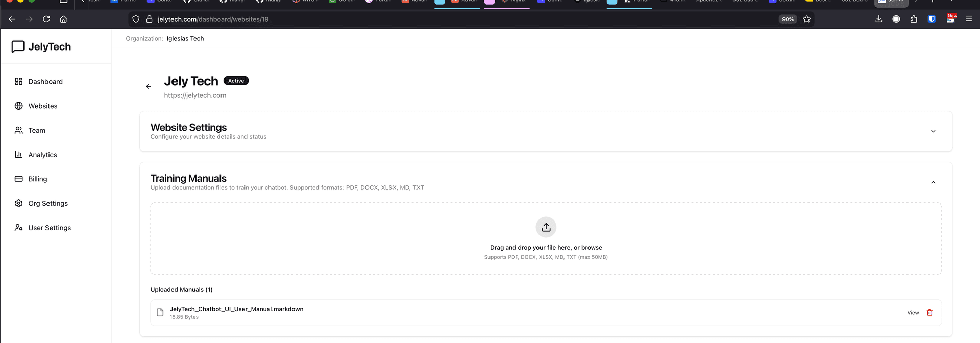
Task: Go to browser home page icon
Action: 63,19
